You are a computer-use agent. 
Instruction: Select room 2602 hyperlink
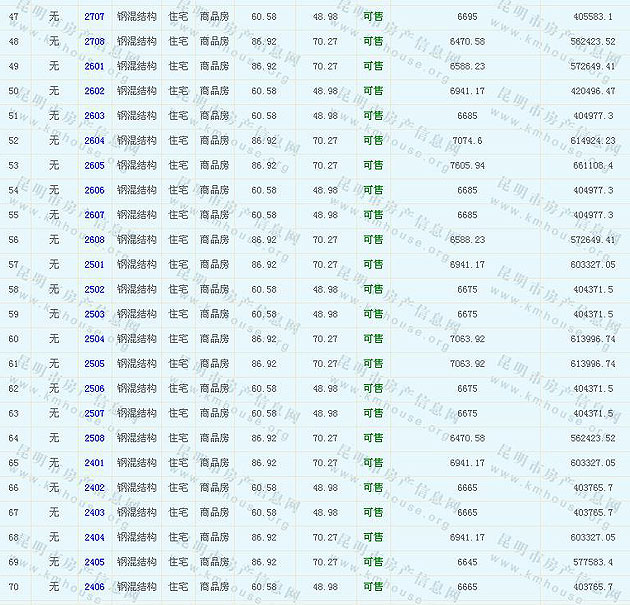click(94, 91)
